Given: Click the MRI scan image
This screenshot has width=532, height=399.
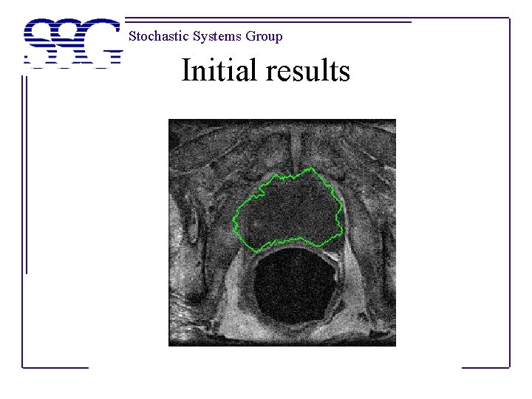Looking at the screenshot, I should (x=282, y=233).
